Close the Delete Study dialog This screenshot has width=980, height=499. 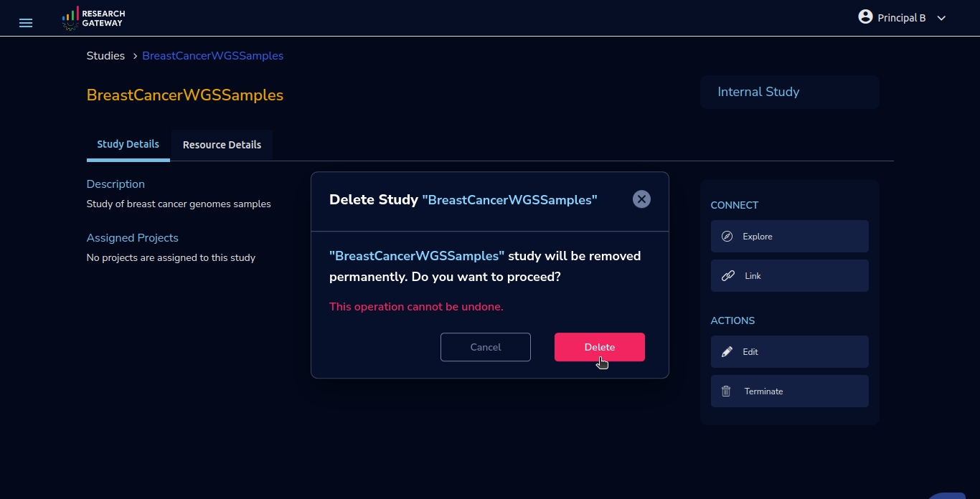pos(641,199)
